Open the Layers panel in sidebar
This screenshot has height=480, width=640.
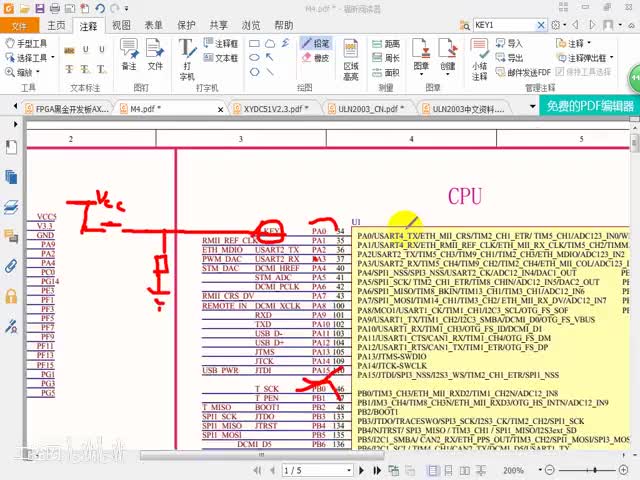[11, 207]
